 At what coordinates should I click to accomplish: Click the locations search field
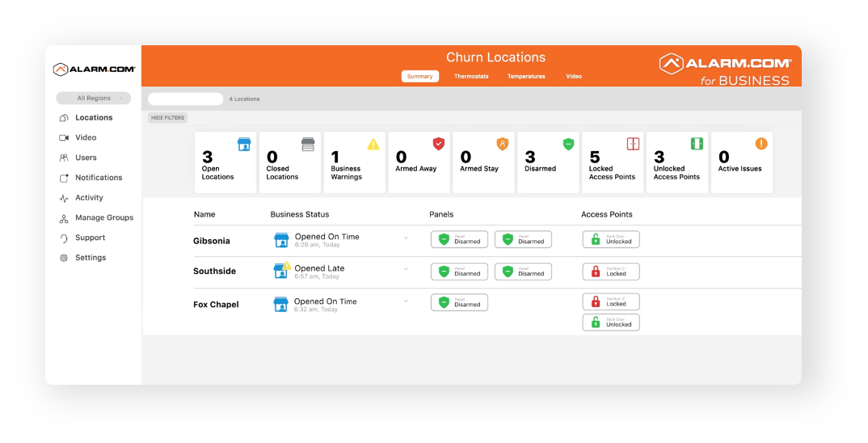click(185, 99)
